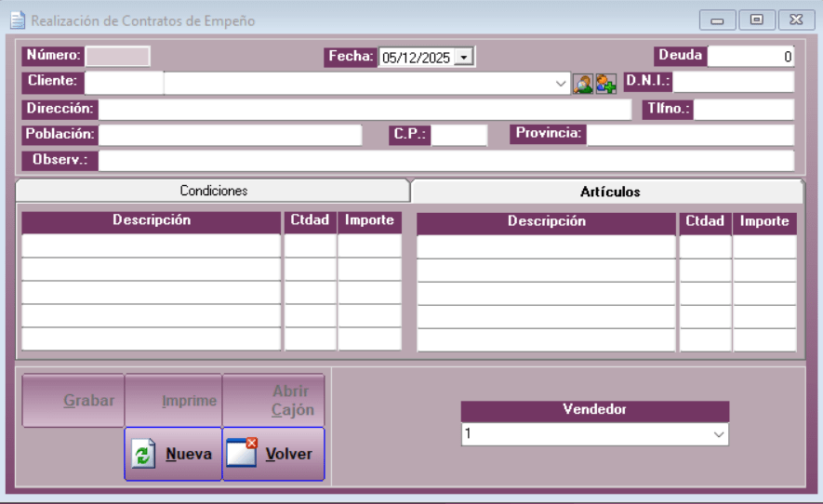This screenshot has height=504, width=823.
Task: Select the Artículos tab
Action: pos(609,192)
